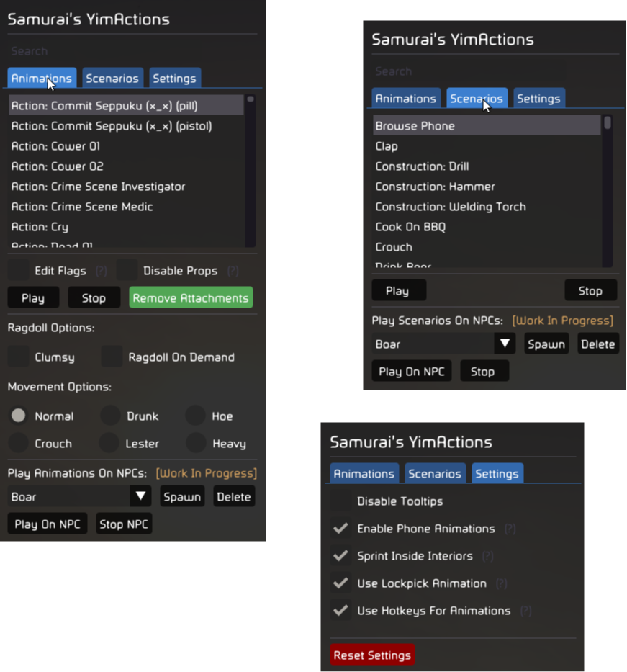
Task: Click the help icon next to Disable Props
Action: (x=233, y=272)
